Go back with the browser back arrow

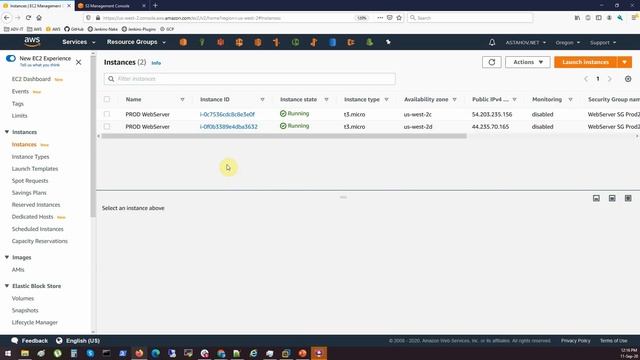pos(7,18)
